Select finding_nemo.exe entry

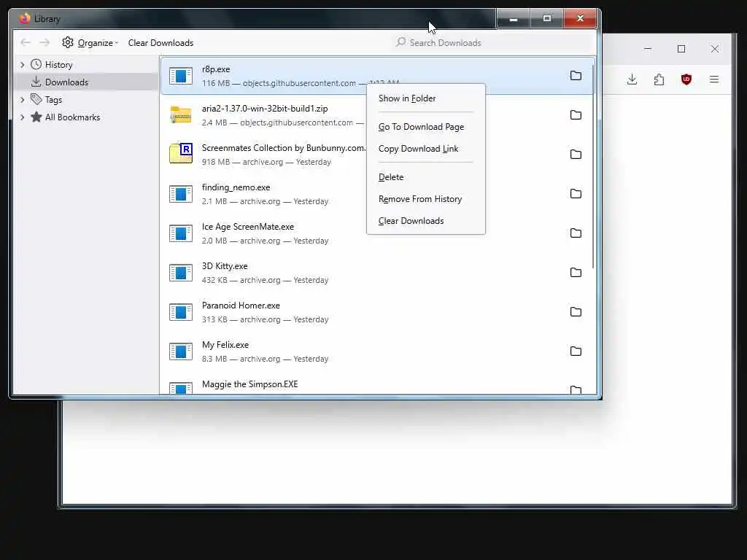pos(377,194)
